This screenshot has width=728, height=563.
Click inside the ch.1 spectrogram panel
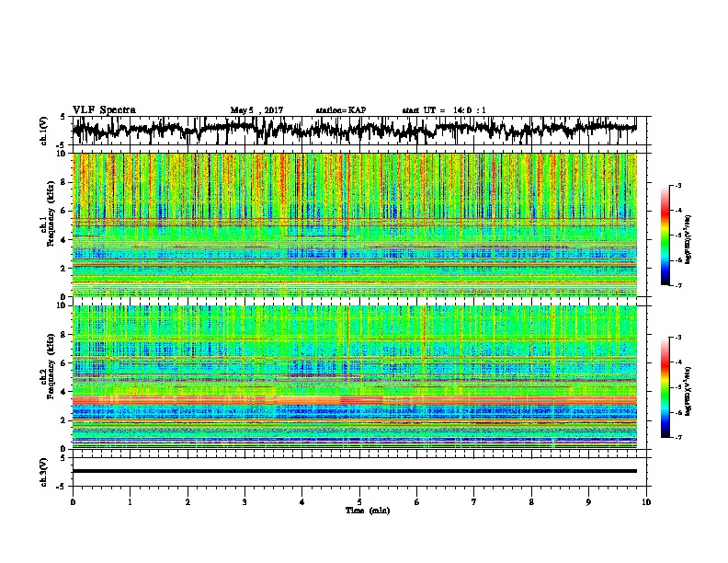[354, 224]
